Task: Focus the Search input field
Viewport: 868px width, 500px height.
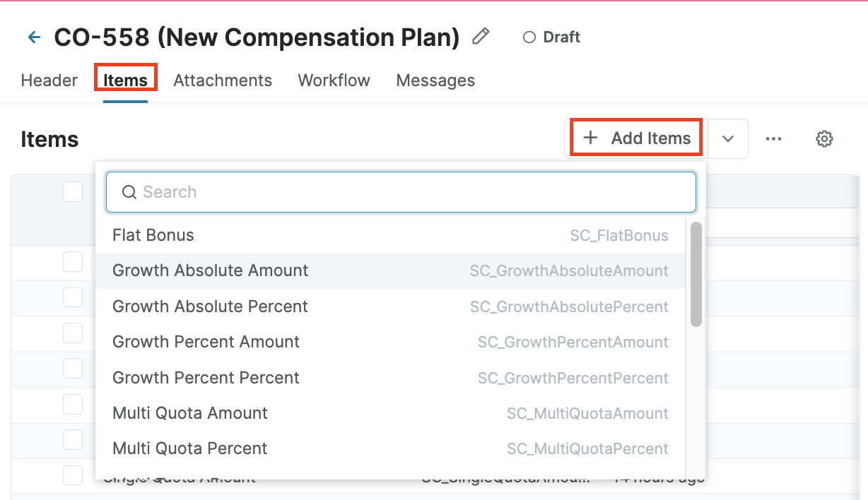Action: click(410, 192)
